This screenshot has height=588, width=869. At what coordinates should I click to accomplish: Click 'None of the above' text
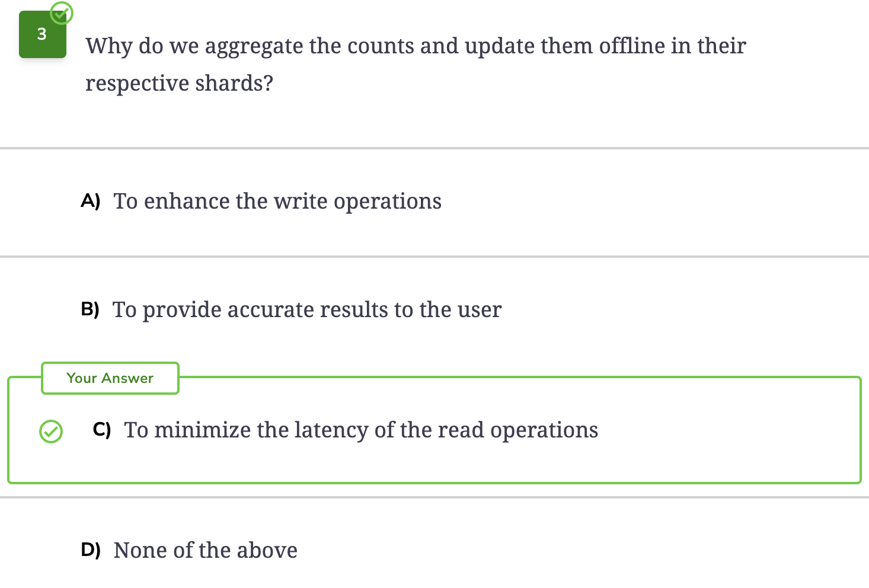[206, 550]
